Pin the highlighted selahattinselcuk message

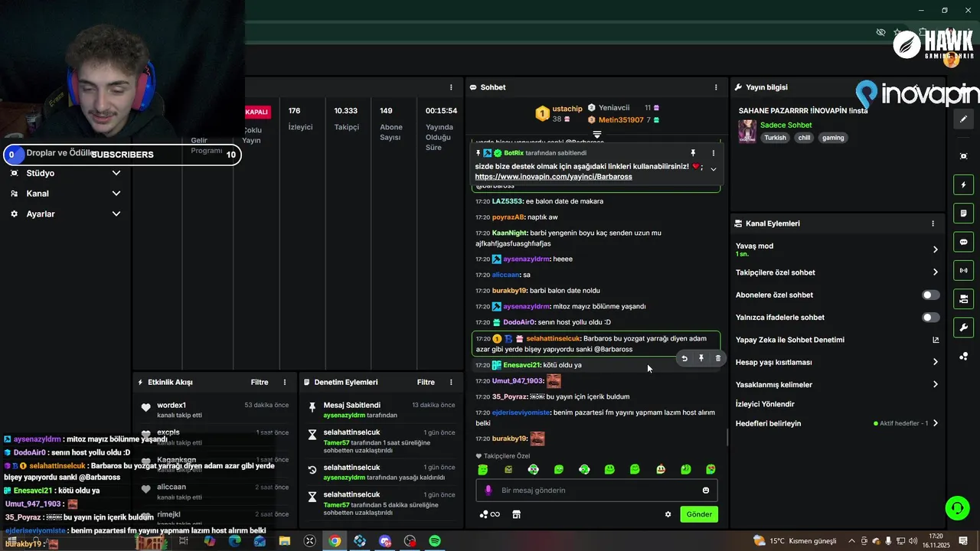[701, 358]
